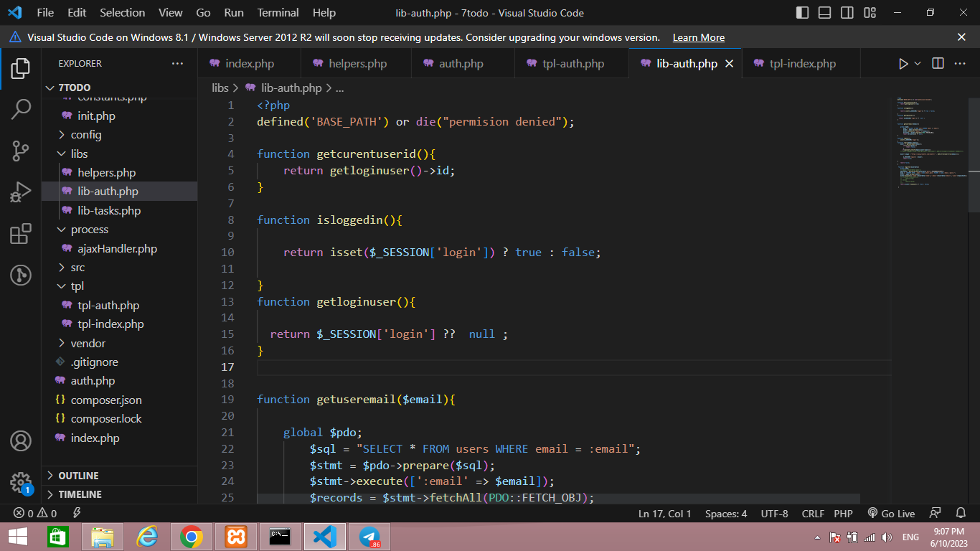Split the editor to the right
Screen dimensions: 980x551
click(x=938, y=64)
